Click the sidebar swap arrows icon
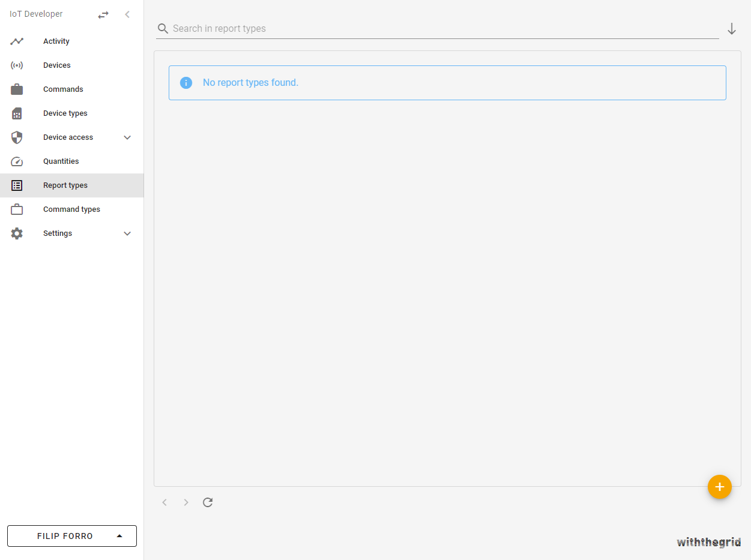Screen dimensions: 751x560 point(103,14)
